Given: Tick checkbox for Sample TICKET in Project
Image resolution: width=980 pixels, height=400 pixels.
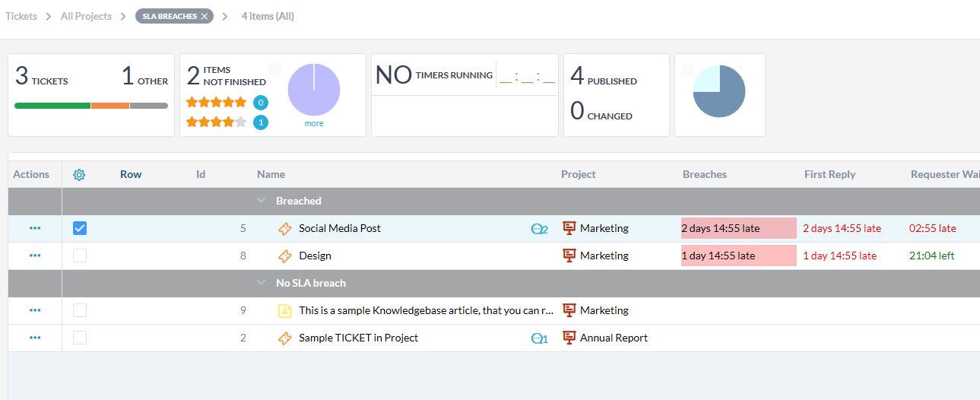Looking at the screenshot, I should click(x=80, y=338).
